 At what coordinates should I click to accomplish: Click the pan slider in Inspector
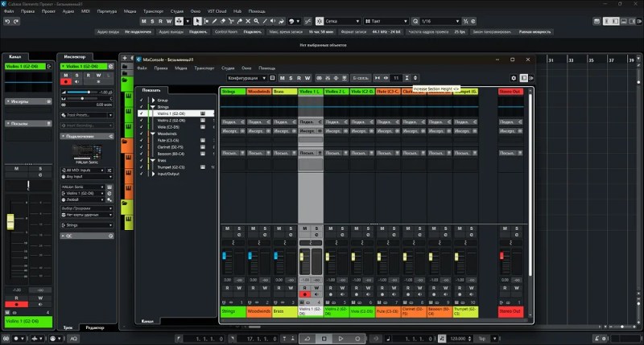point(83,98)
